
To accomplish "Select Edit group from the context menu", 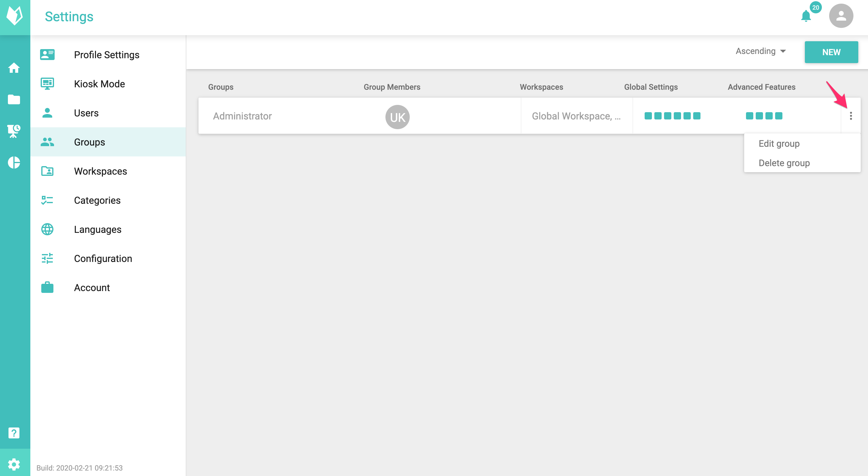I will 779,144.
